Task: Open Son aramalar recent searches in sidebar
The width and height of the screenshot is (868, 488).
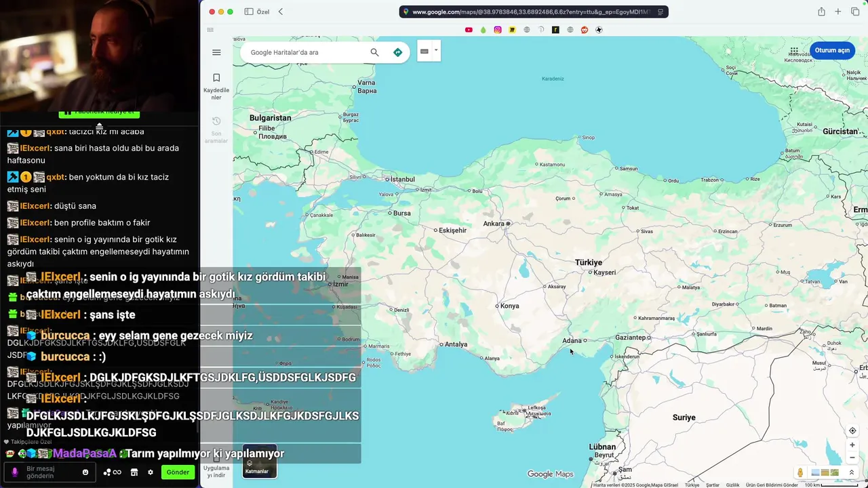Action: [216, 129]
